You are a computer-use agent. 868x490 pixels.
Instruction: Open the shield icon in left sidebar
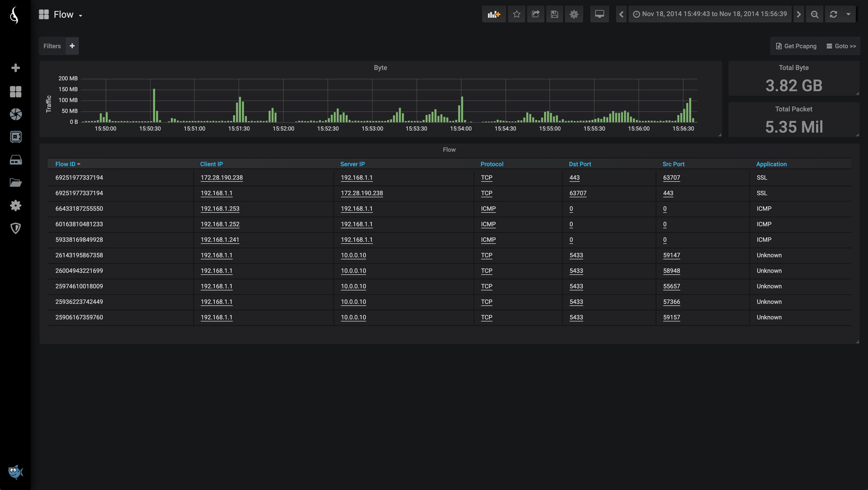(16, 228)
